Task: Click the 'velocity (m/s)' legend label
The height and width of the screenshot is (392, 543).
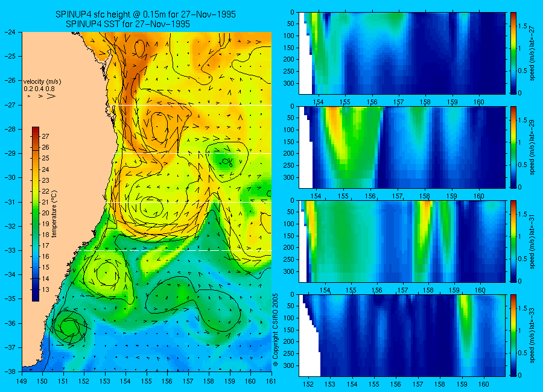Action: click(x=42, y=82)
